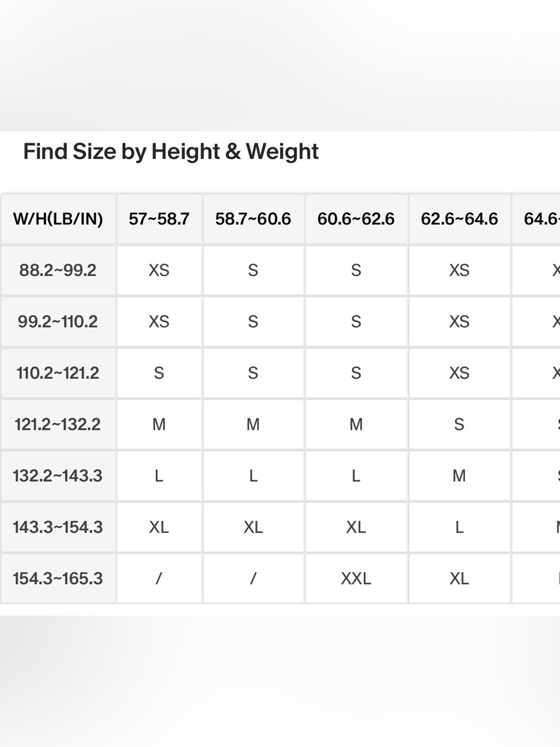Screen dimensions: 560x747
Task: Select the 57~58.7 height column header
Action: (x=159, y=219)
